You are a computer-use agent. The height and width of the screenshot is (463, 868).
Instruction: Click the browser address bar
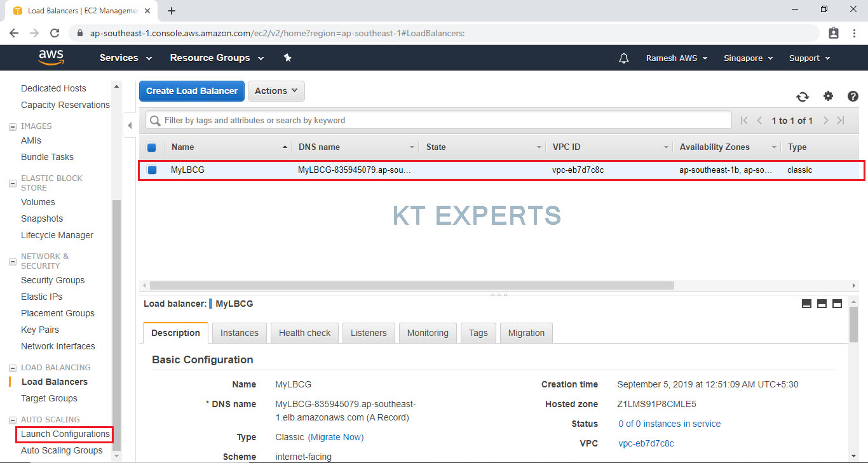tap(445, 33)
